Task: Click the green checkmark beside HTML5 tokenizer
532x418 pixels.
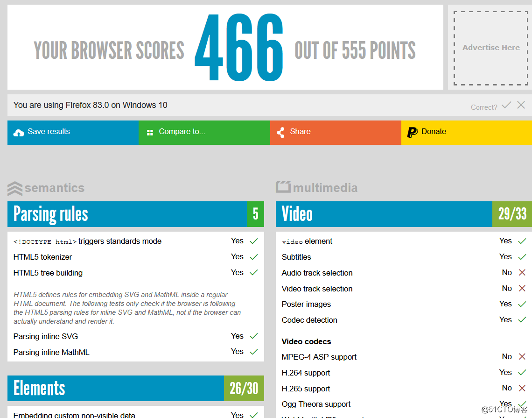Action: (x=253, y=256)
